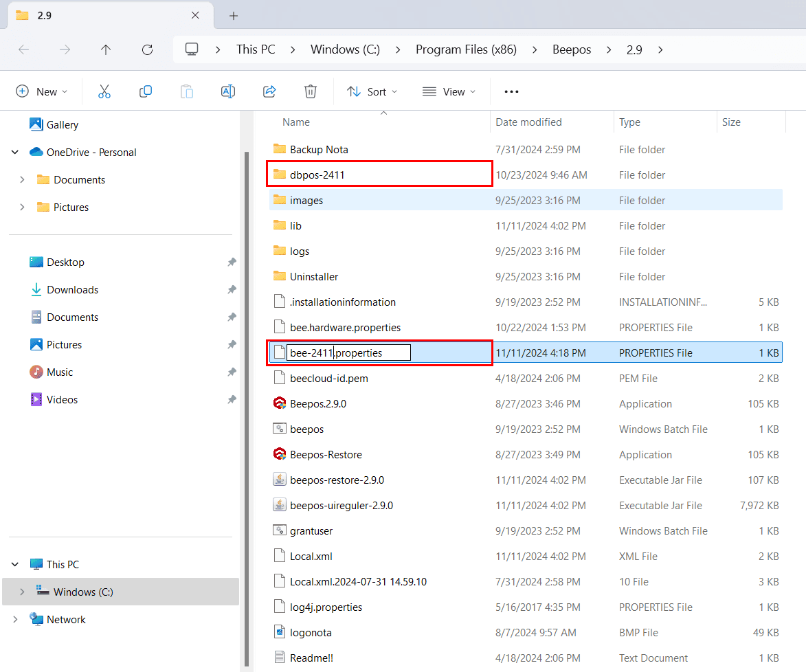Select the logonota BMP file icon
Image resolution: width=806 pixels, height=672 pixels.
coord(280,632)
